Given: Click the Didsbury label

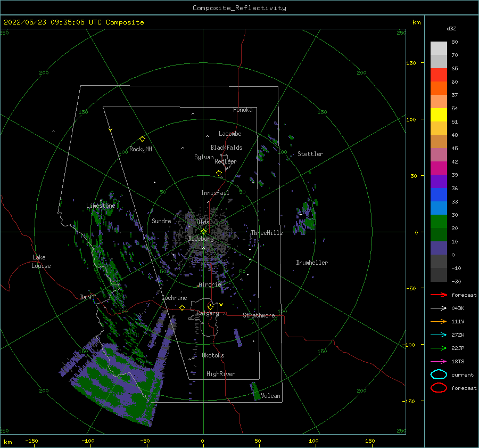Looking at the screenshot, I should (201, 239).
